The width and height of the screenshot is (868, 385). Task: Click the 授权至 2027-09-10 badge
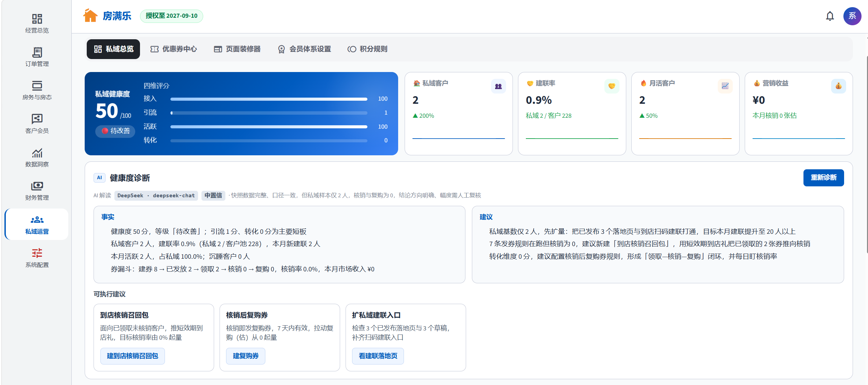coord(171,16)
